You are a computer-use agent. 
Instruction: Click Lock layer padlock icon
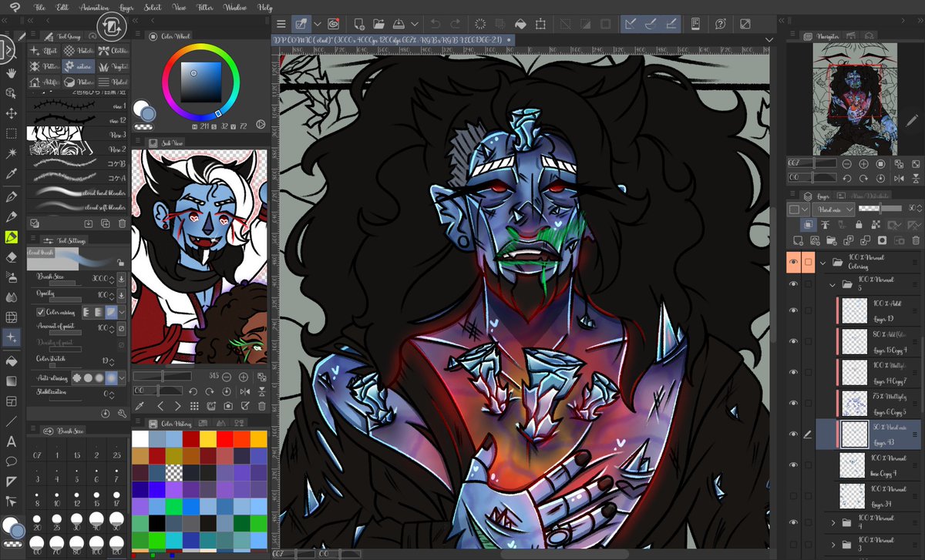click(x=859, y=224)
